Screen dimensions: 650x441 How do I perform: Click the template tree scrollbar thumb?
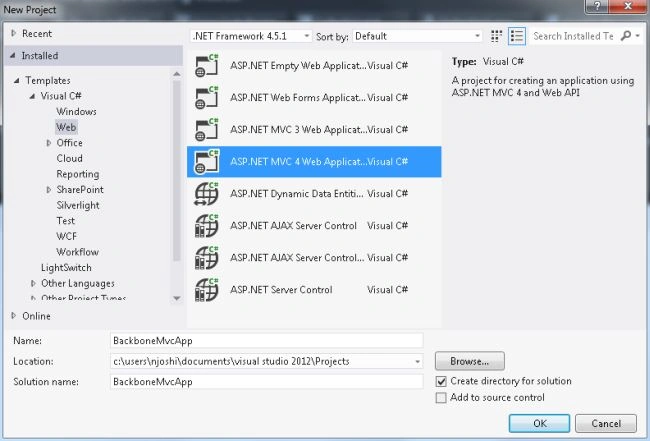point(177,170)
